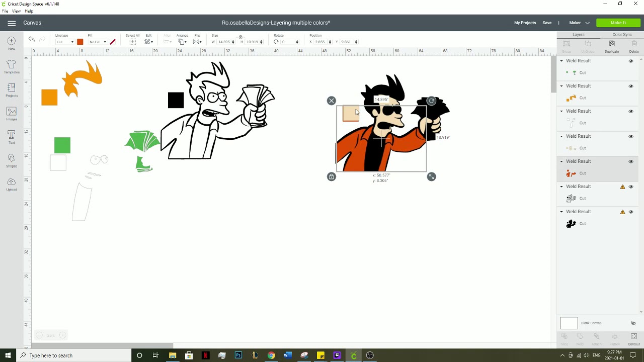Click the Save button
Screen dimensions: 644x362
click(547, 23)
